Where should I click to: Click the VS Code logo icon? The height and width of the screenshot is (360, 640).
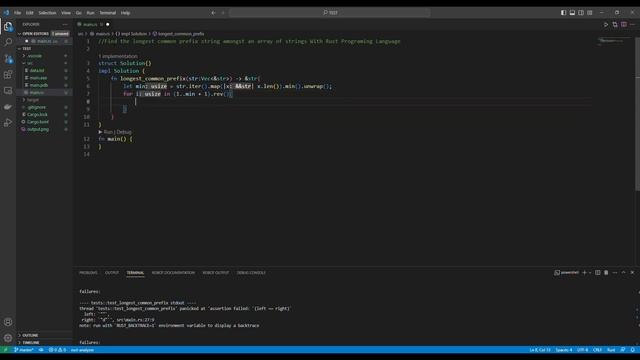pyautogui.click(x=6, y=13)
